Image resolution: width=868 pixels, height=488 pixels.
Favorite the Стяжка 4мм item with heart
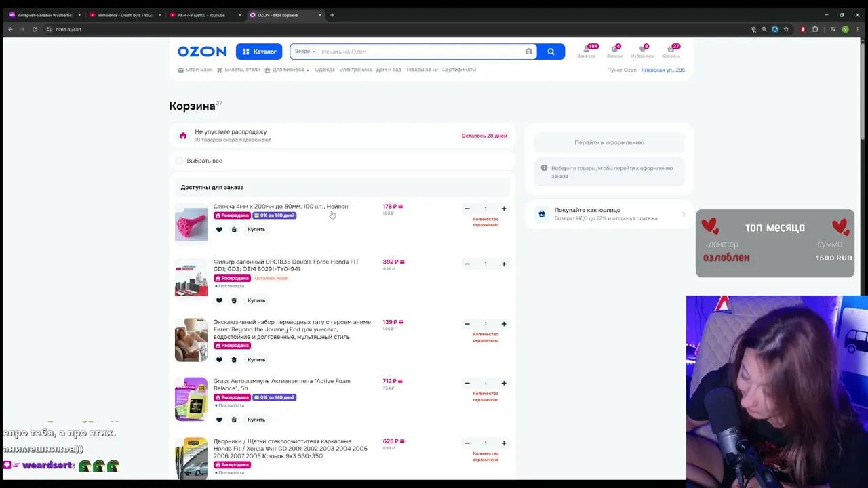tap(219, 230)
